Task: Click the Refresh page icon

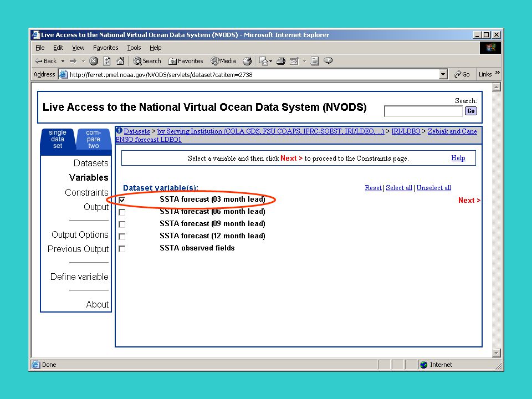Action: click(107, 61)
